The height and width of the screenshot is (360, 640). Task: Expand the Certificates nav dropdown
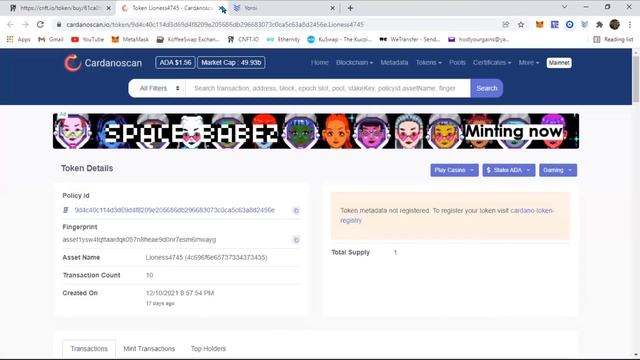coord(492,62)
